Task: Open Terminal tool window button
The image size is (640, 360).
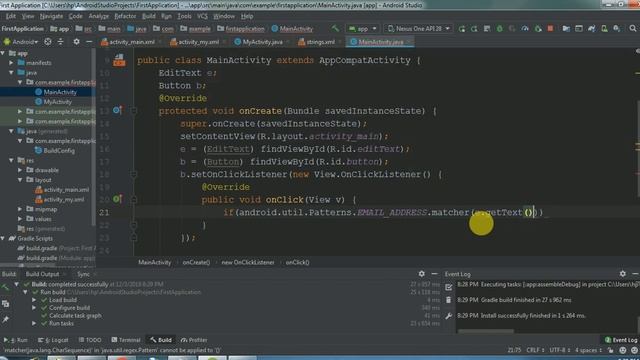Action: tap(126, 340)
